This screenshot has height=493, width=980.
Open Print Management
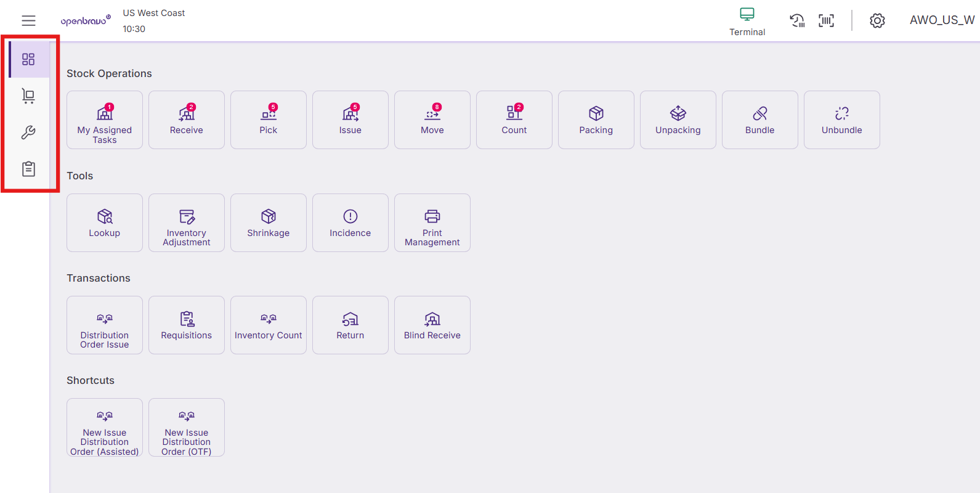[x=432, y=223]
